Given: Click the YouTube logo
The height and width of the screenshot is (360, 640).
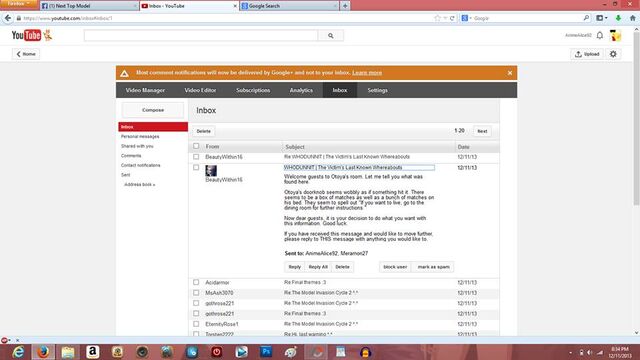Looking at the screenshot, I should coord(27,36).
